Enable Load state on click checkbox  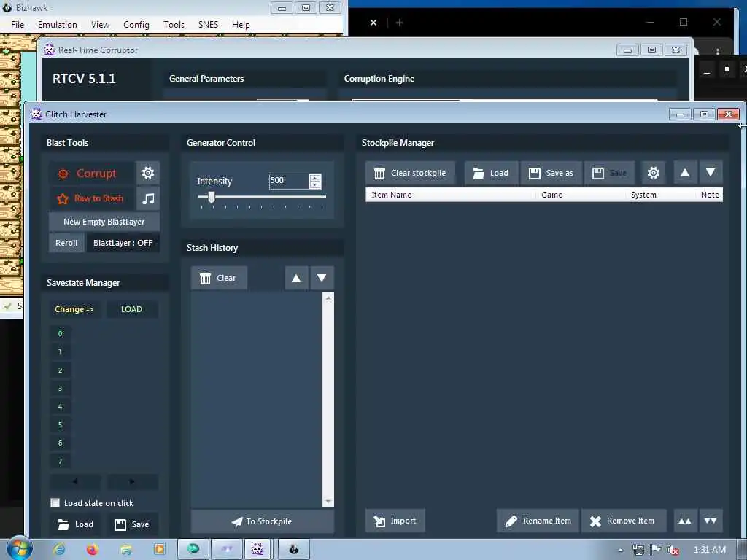click(55, 503)
